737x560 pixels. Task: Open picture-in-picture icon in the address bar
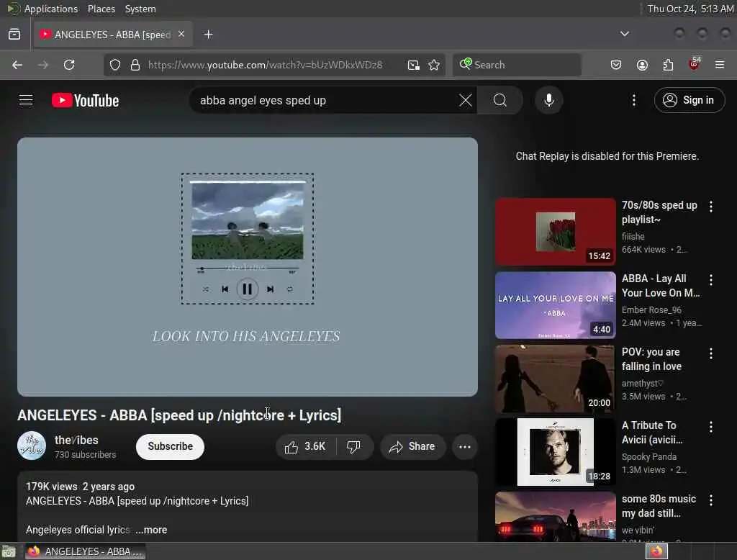click(413, 65)
